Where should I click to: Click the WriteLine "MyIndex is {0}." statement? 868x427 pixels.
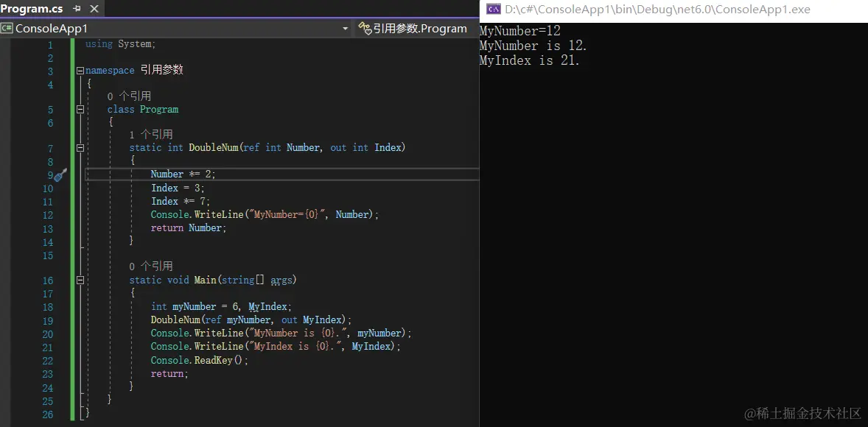click(x=276, y=347)
